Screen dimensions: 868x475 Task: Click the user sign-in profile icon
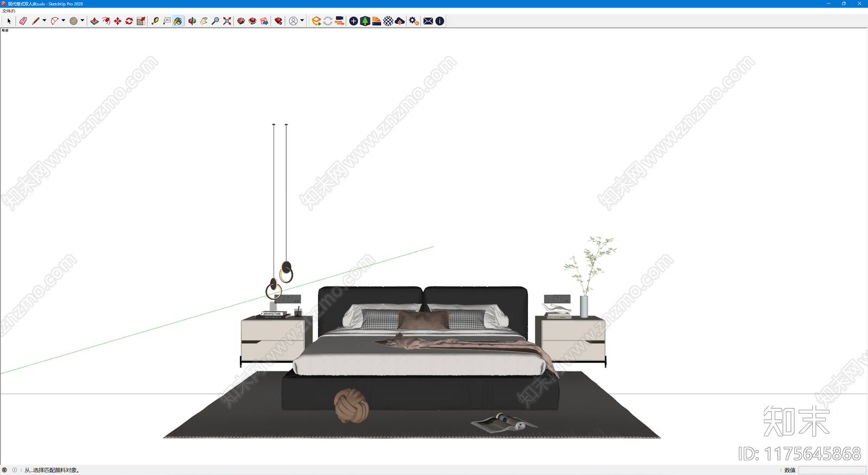pos(293,21)
